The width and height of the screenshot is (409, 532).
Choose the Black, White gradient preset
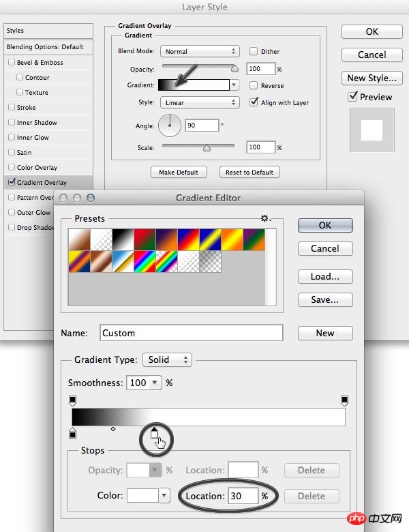tap(123, 240)
